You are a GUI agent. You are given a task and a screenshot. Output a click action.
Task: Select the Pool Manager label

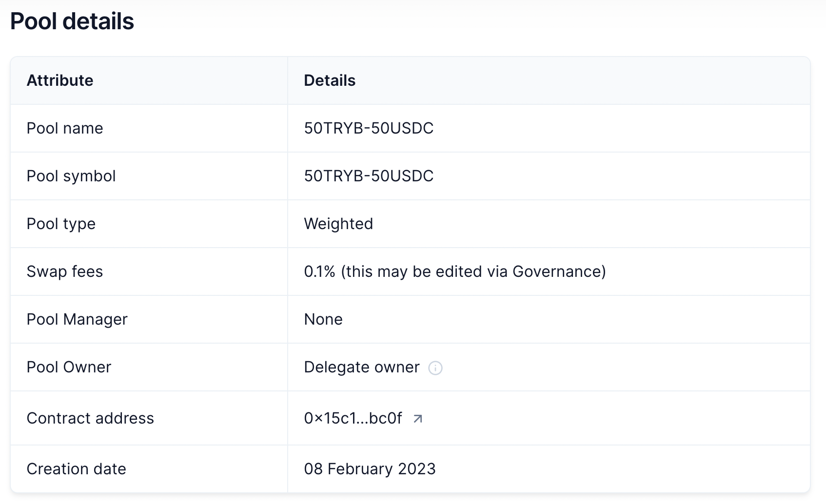tap(77, 319)
